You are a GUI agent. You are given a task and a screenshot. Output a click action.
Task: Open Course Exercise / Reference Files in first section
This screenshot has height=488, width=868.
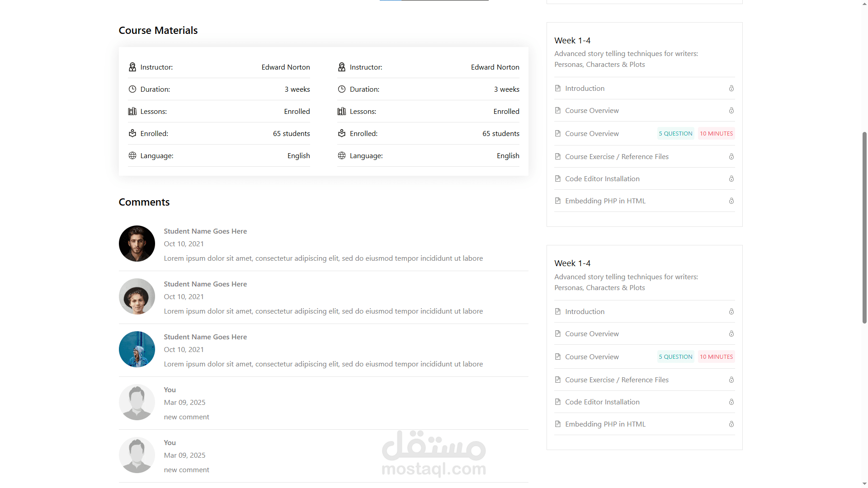[617, 157]
